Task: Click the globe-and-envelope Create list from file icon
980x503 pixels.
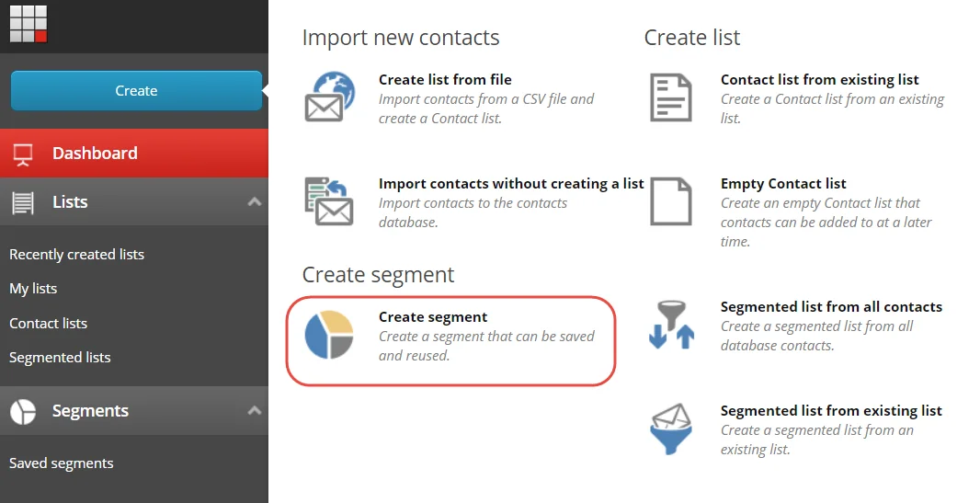Action: pyautogui.click(x=330, y=97)
